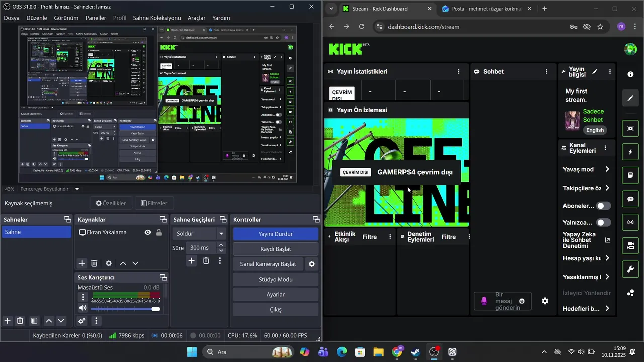This screenshot has width=644, height=362.
Task: Open Pencereye Boyutlandır scaling dropdown
Action: click(77, 189)
